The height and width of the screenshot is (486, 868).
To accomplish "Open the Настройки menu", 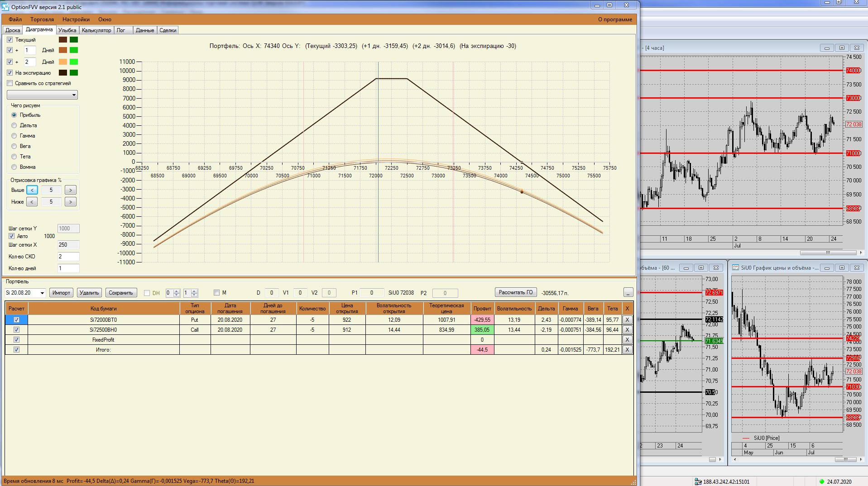I will [x=76, y=19].
